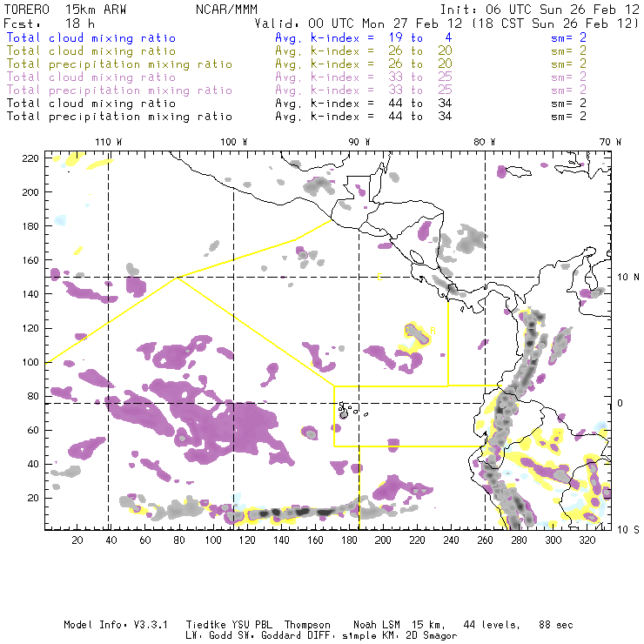644x644 pixels.
Task: Click the '110 W' longitude label
Action: tap(109, 142)
